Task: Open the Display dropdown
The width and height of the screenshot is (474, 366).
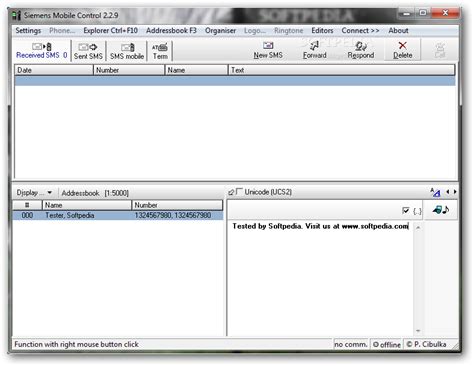Action: [x=34, y=193]
